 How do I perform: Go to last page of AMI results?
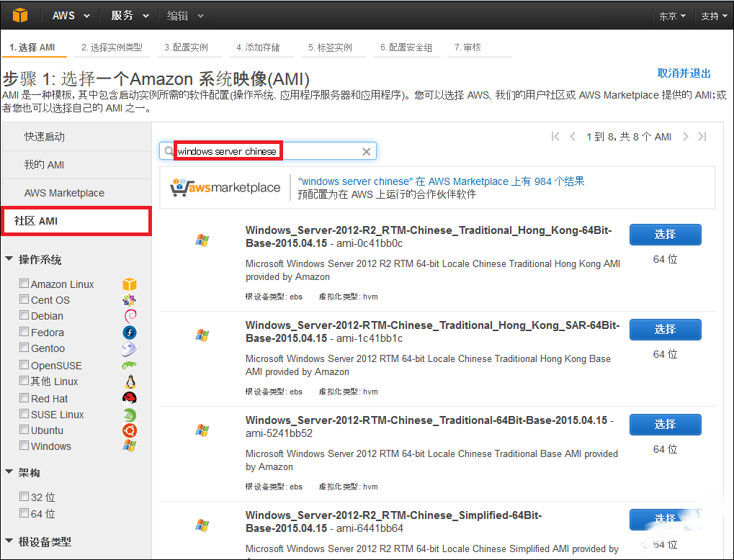tap(702, 137)
